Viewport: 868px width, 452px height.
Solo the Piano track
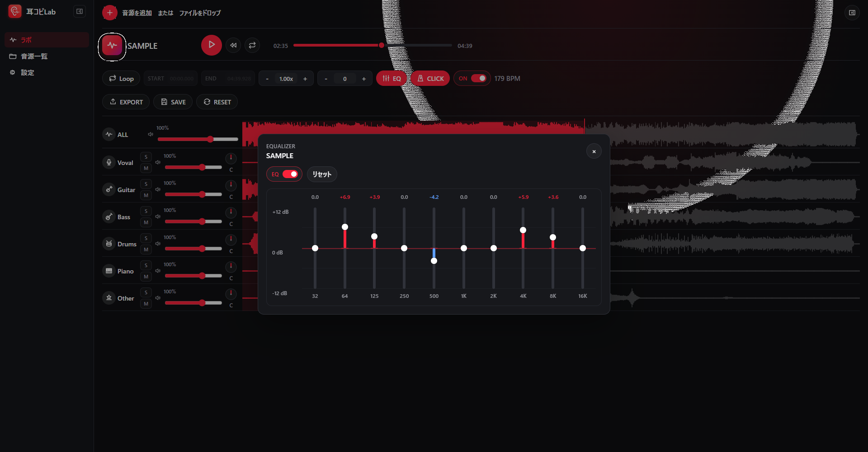pyautogui.click(x=146, y=265)
